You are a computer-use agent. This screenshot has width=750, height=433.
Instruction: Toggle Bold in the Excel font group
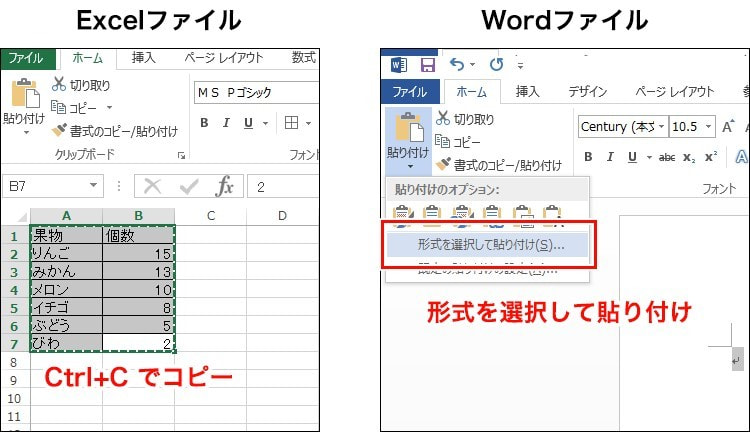pos(204,123)
